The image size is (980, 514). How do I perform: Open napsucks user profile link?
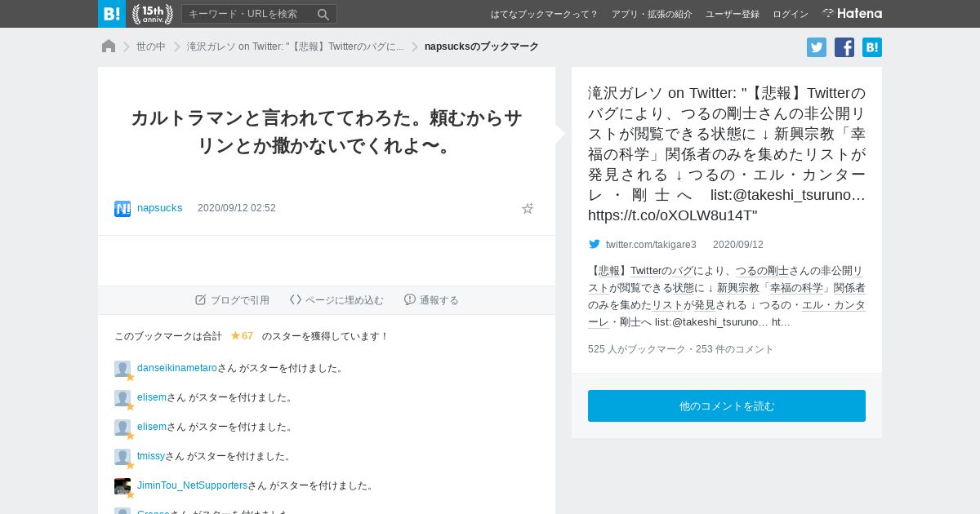tap(160, 208)
